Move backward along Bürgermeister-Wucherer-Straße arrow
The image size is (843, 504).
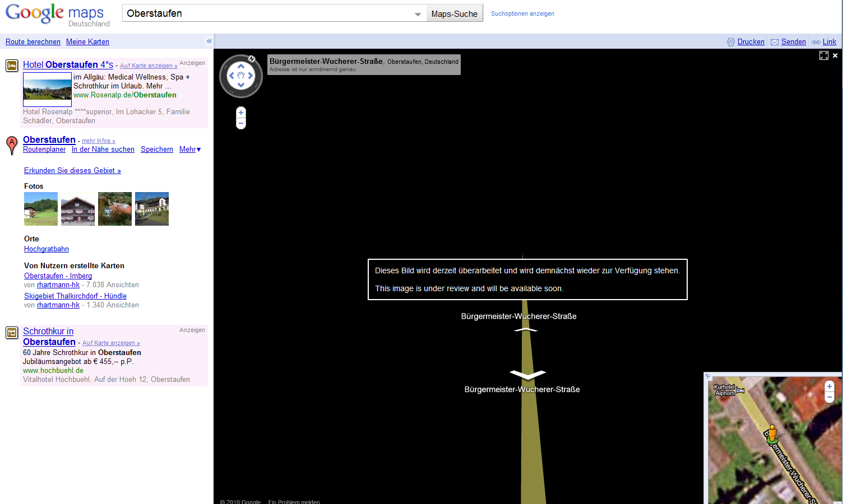pos(527,374)
